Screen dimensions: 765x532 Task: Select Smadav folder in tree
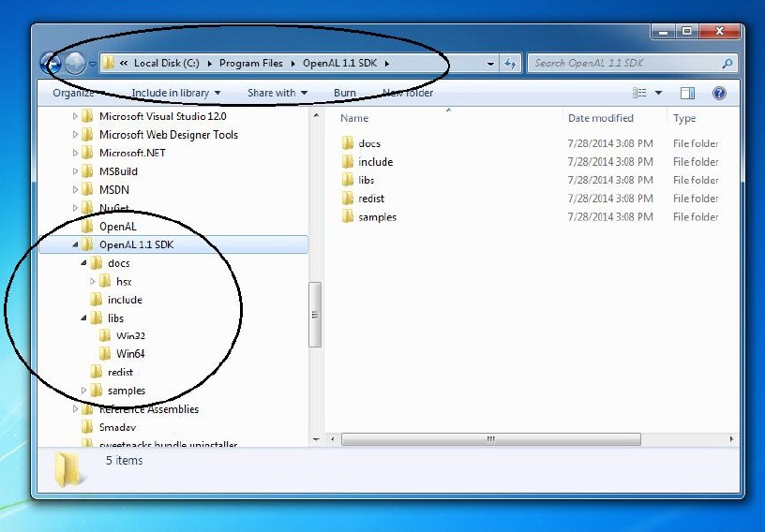(117, 428)
